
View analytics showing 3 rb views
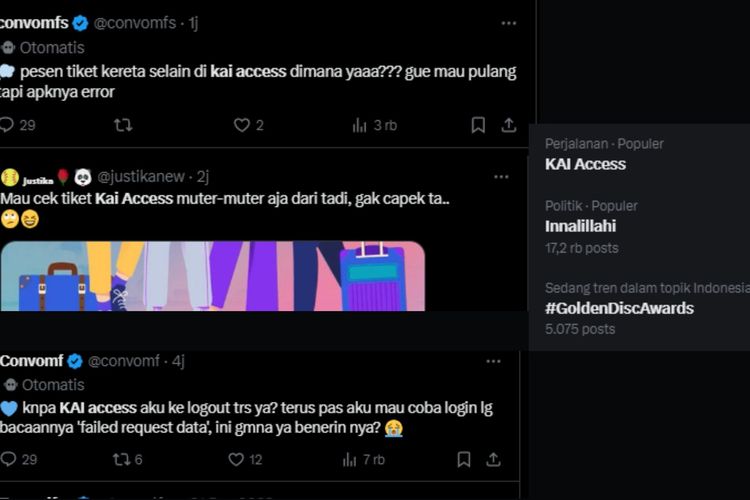tap(360, 125)
